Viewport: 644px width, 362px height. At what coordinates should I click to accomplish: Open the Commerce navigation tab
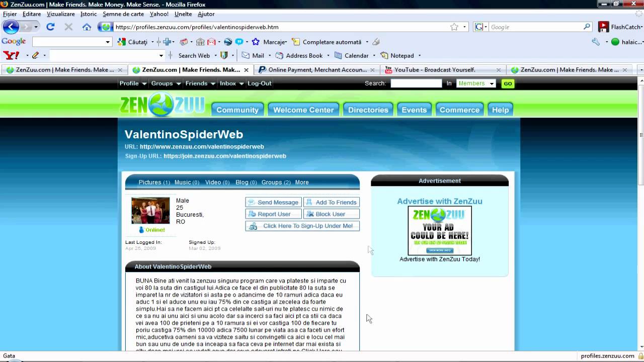point(459,110)
